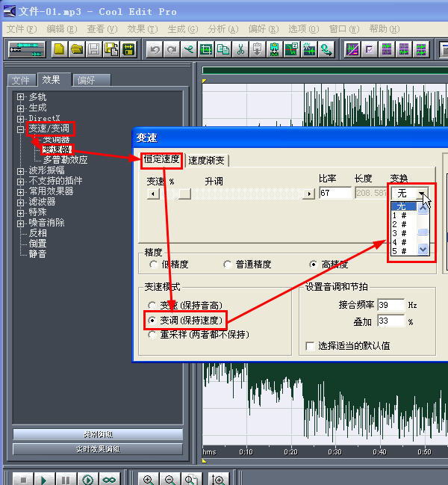Viewport: 448px width, 485px height.
Task: Expand the 多轨 tree node
Action: 20,97
